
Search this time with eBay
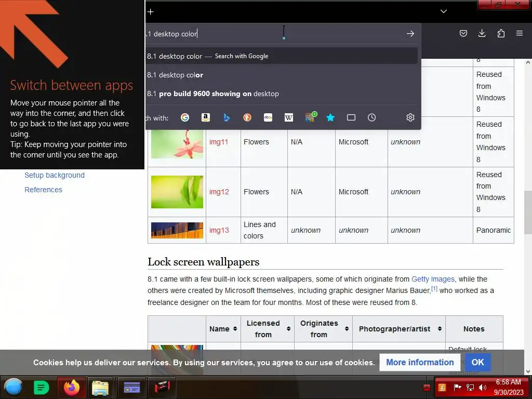pos(268,118)
